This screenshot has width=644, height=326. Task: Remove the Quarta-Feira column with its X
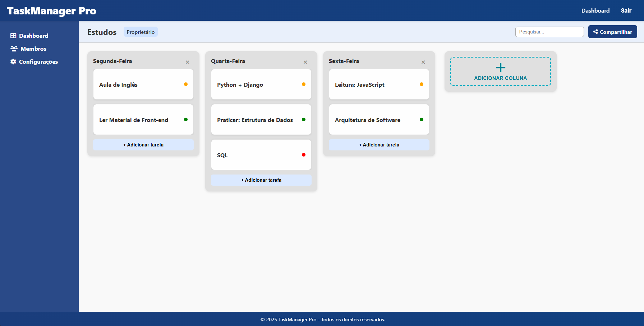[x=305, y=62]
